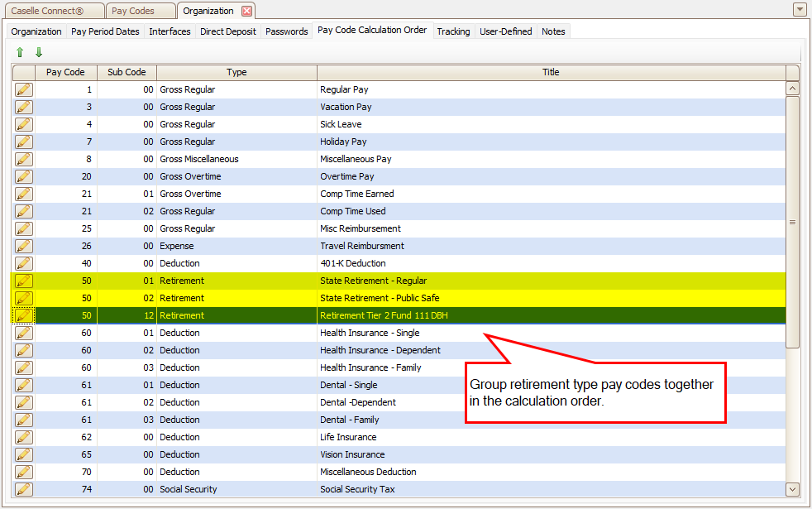Switch to the Pay Codes tab
Viewport: 812px width, 509px height.
click(132, 11)
